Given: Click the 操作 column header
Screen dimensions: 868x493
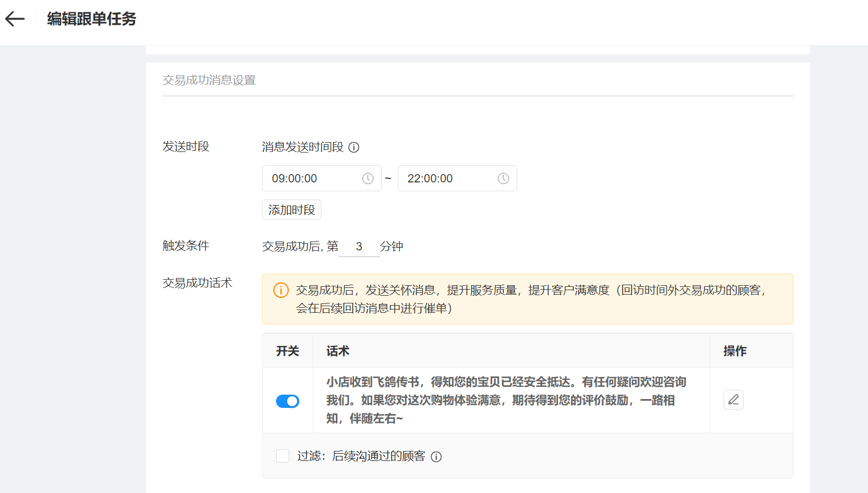Looking at the screenshot, I should [x=735, y=351].
